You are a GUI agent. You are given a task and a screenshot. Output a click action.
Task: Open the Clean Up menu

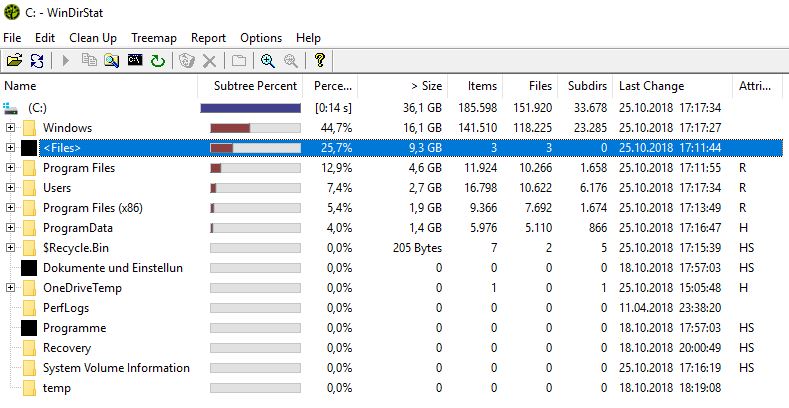click(x=93, y=38)
